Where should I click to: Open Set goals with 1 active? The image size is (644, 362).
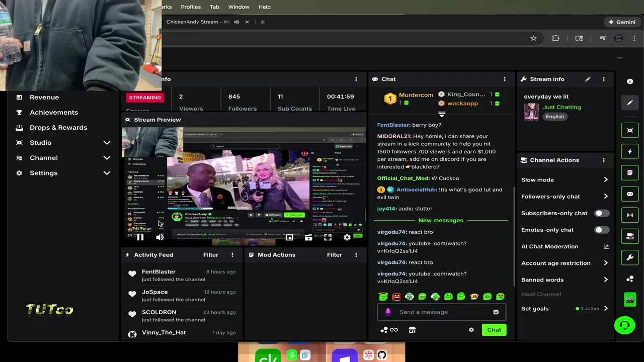coord(565,309)
